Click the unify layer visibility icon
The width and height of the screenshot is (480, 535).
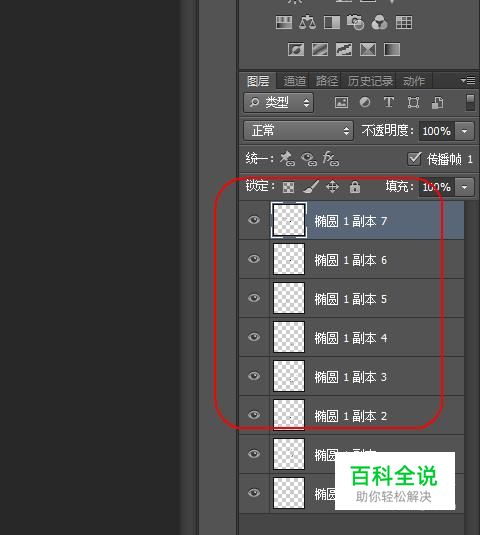[309, 159]
